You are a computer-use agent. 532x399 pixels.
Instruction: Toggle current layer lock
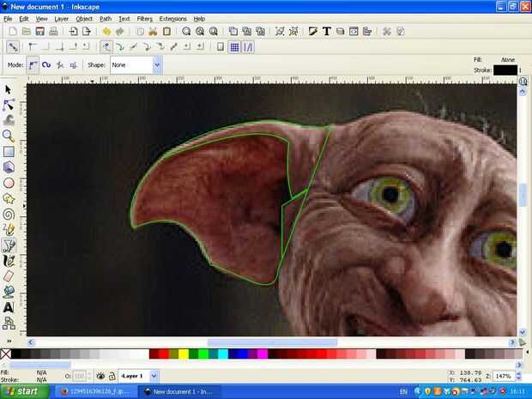tap(112, 376)
